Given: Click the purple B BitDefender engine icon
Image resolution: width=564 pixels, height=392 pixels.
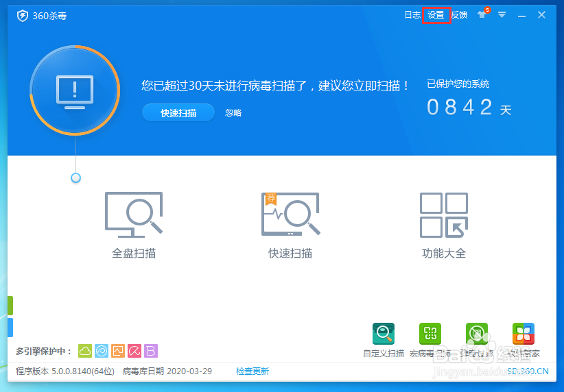Looking at the screenshot, I should 151,351.
